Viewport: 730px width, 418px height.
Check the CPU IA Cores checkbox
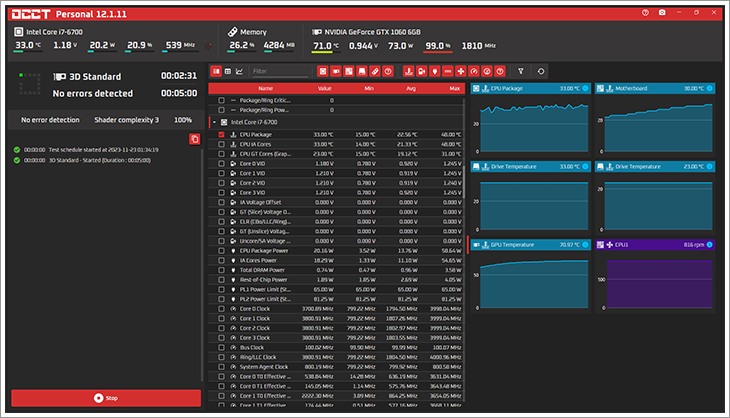222,144
